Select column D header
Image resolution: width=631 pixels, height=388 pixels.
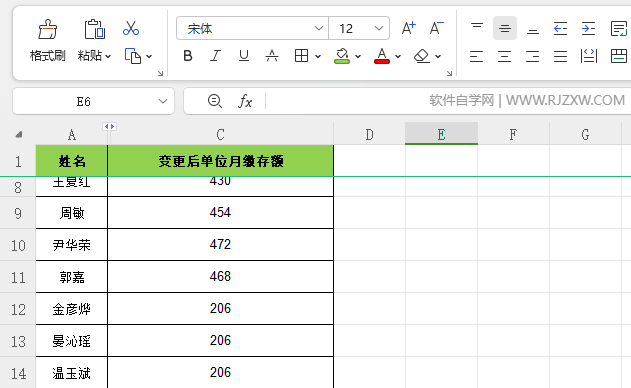pos(369,134)
